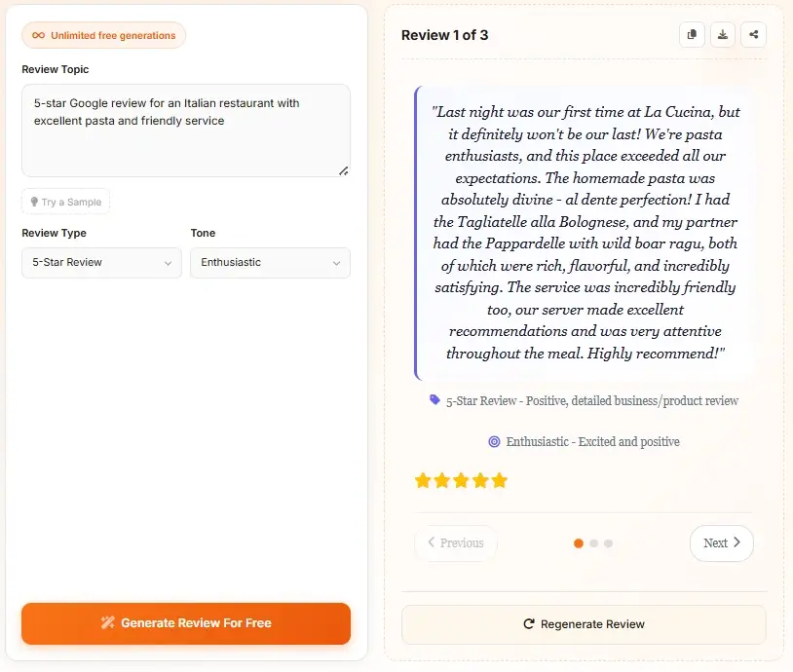Click the Regenerate Review button
Screen dimensions: 793x672
pos(584,624)
